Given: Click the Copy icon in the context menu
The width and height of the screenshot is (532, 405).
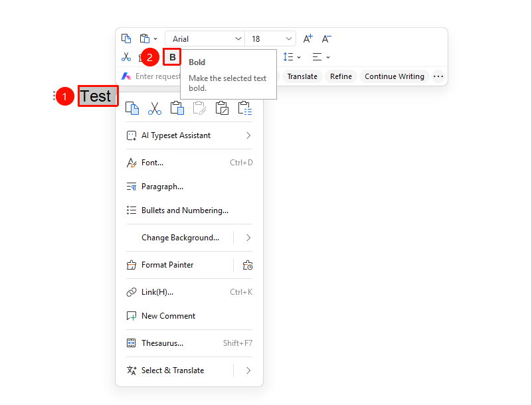Looking at the screenshot, I should point(132,108).
